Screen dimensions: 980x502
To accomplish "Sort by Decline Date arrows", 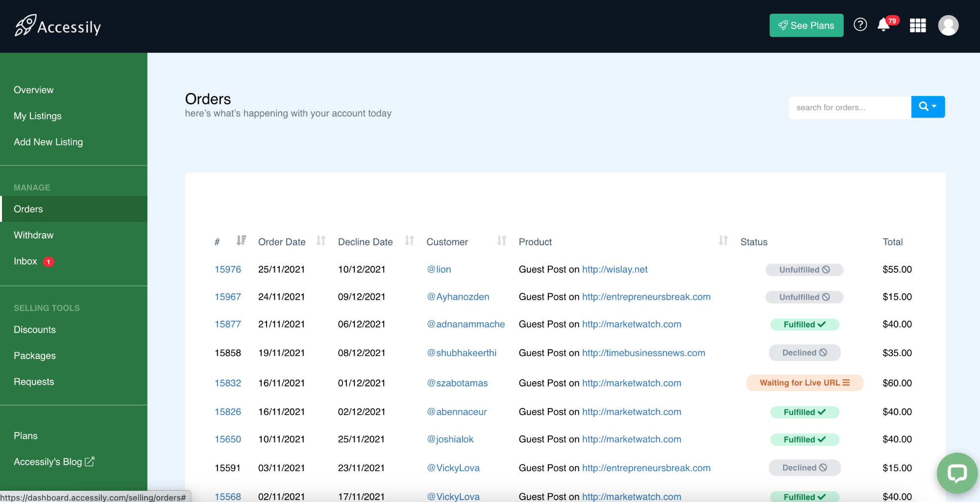I will (x=410, y=240).
